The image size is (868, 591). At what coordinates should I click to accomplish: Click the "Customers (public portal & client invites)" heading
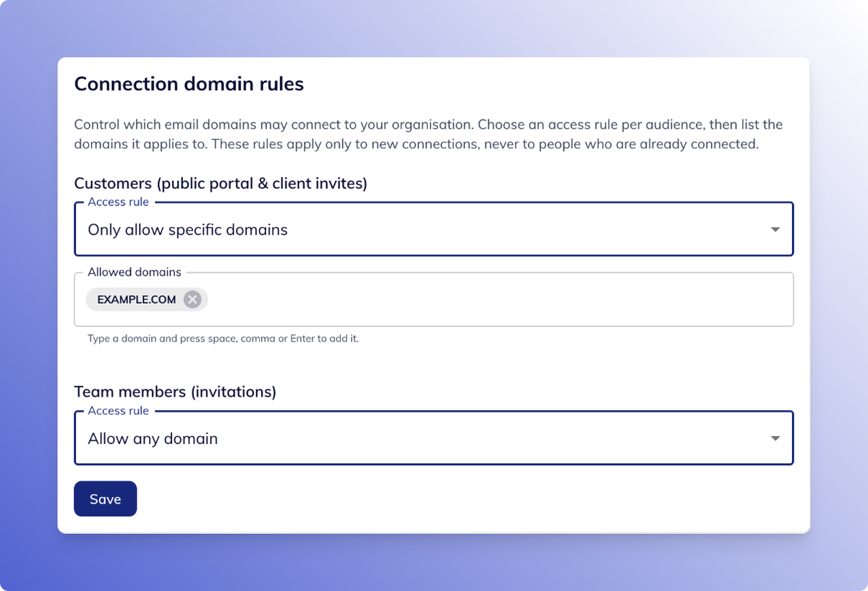click(221, 184)
